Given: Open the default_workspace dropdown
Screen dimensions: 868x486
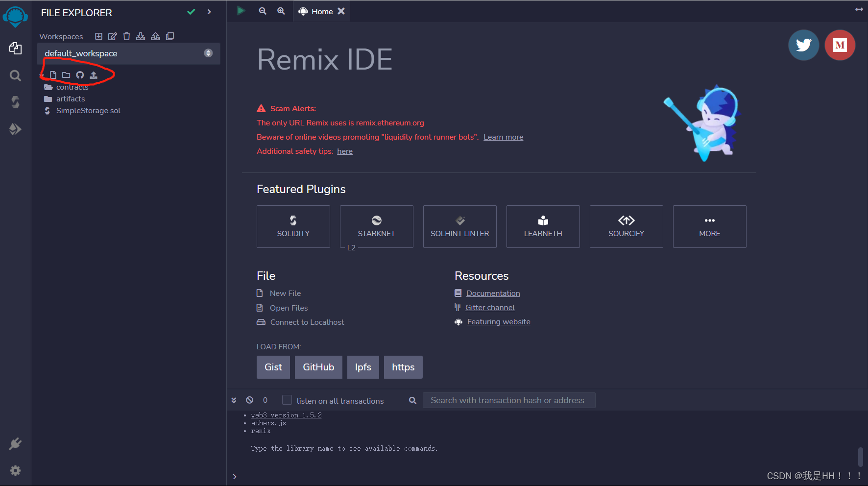Looking at the screenshot, I should (128, 53).
